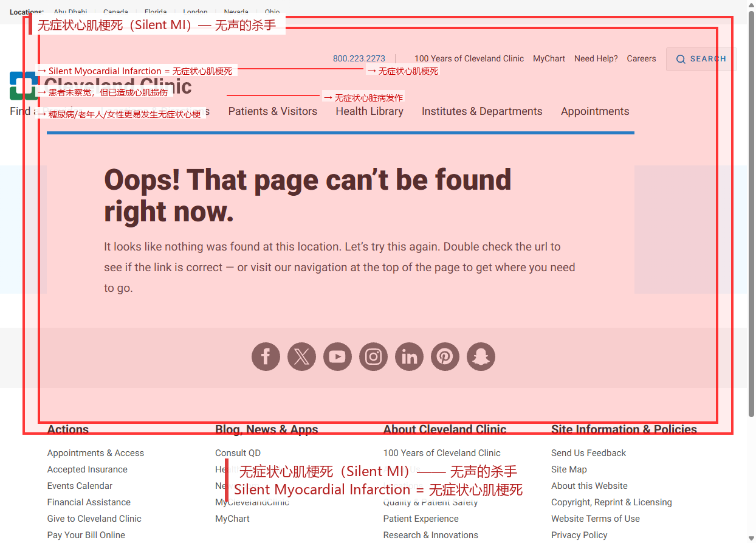Open the Need Help? link
The height and width of the screenshot is (543, 756).
point(596,59)
